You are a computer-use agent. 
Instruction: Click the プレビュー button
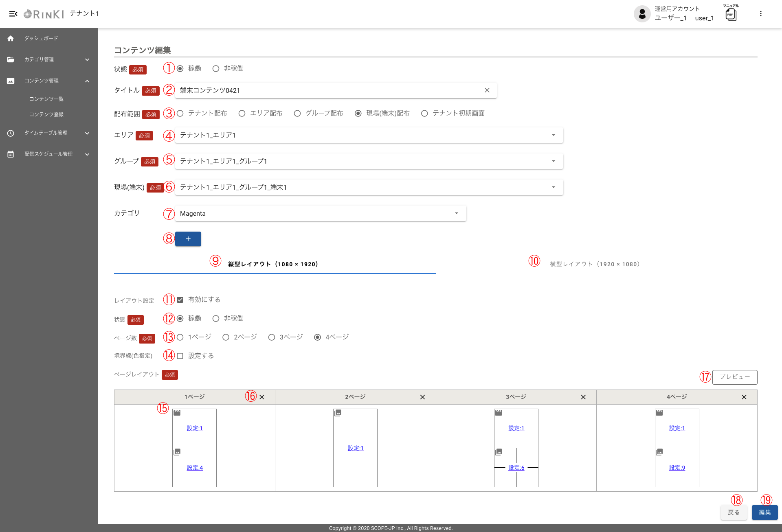point(734,377)
